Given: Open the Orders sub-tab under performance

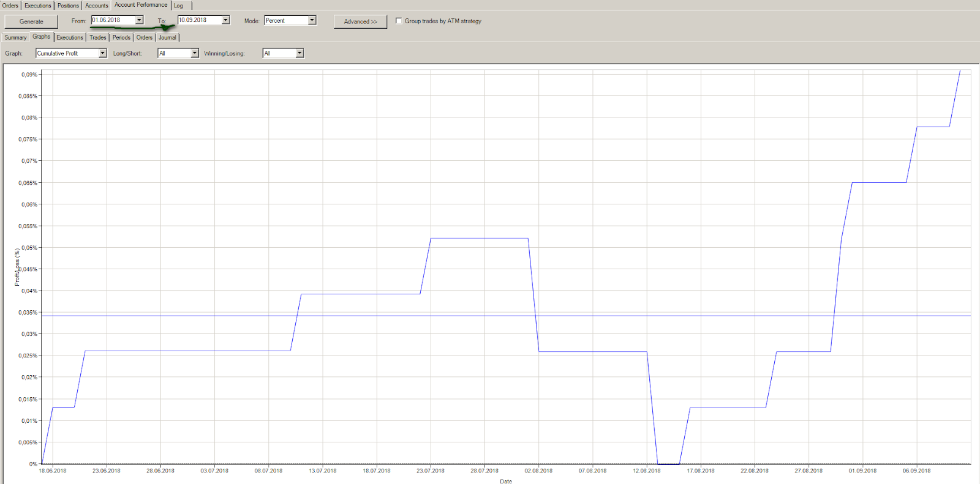Looking at the screenshot, I should pyautogui.click(x=145, y=37).
